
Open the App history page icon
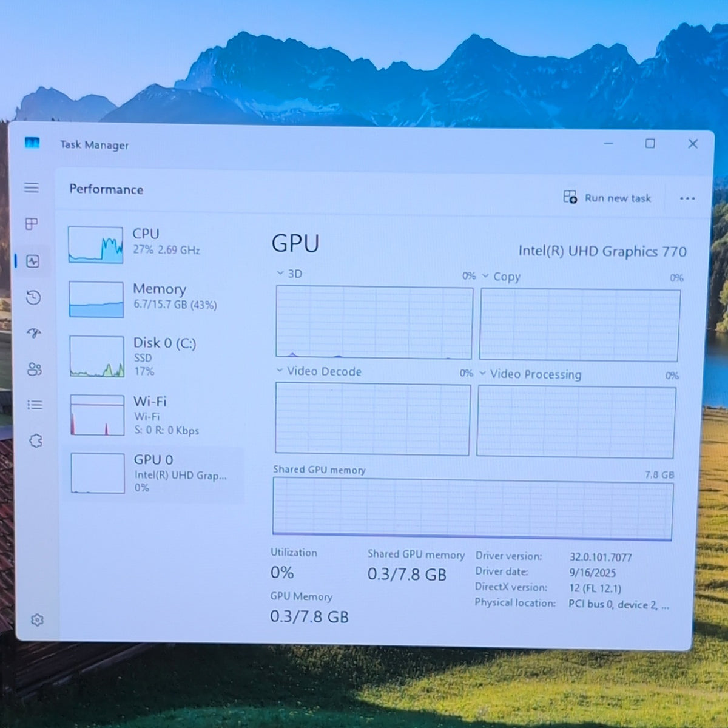pos(33,297)
